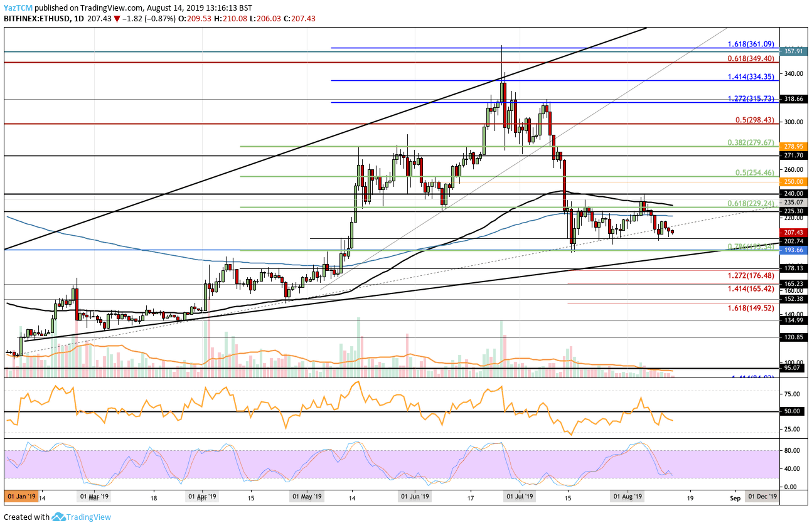The image size is (812, 528).
Task: Click the 300.00 price scale value
Action: 795,121
